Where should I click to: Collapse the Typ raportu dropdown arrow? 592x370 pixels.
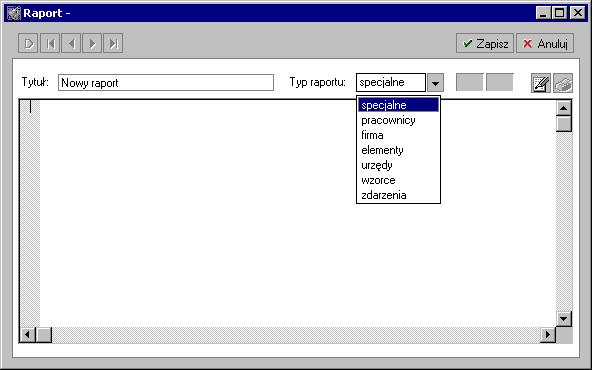435,83
